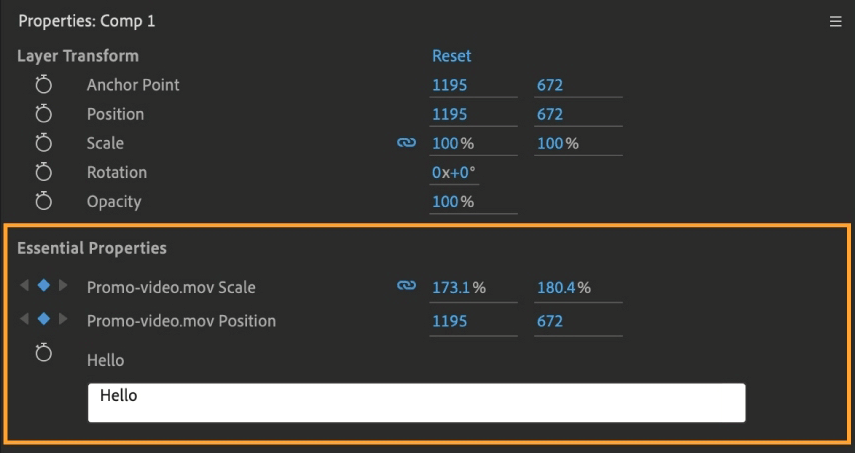Viewport: 855px width, 453px height.
Task: Click the Rotation stopwatch icon
Action: [43, 172]
